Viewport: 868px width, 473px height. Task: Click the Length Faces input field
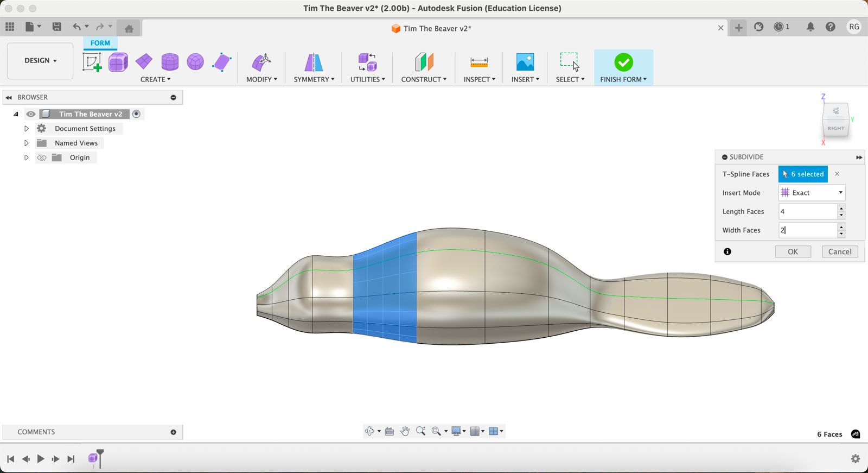tap(807, 211)
